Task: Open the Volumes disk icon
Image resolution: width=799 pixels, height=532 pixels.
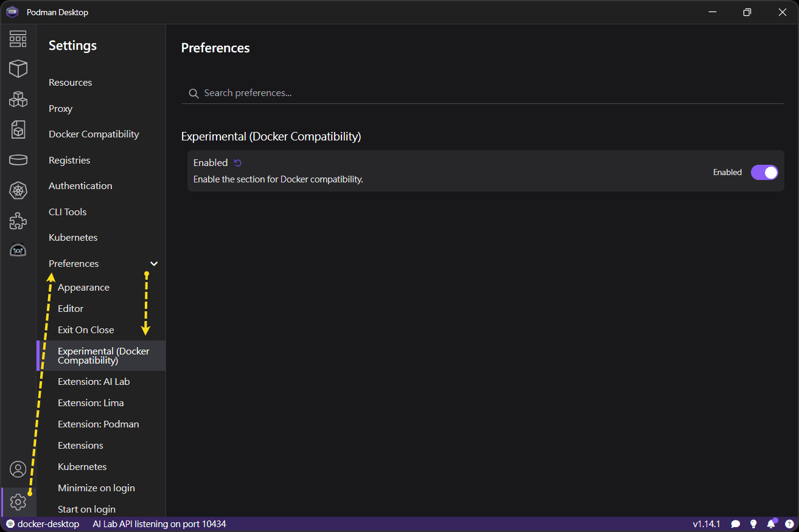Action: (x=18, y=160)
